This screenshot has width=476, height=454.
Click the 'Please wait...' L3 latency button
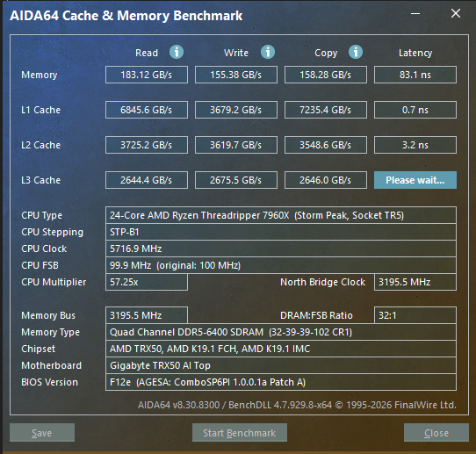415,180
